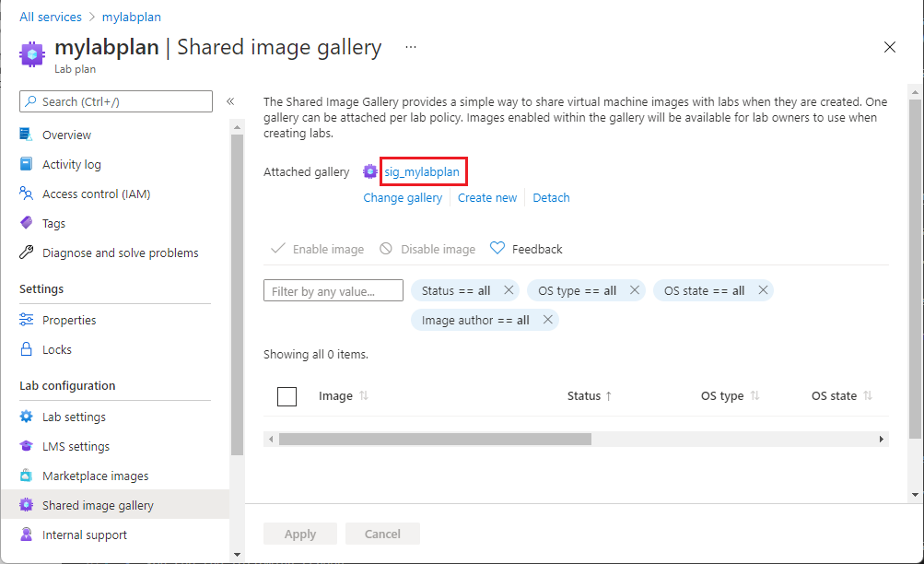
Task: Click the LMS settings graduation cap icon
Action: [x=26, y=446]
